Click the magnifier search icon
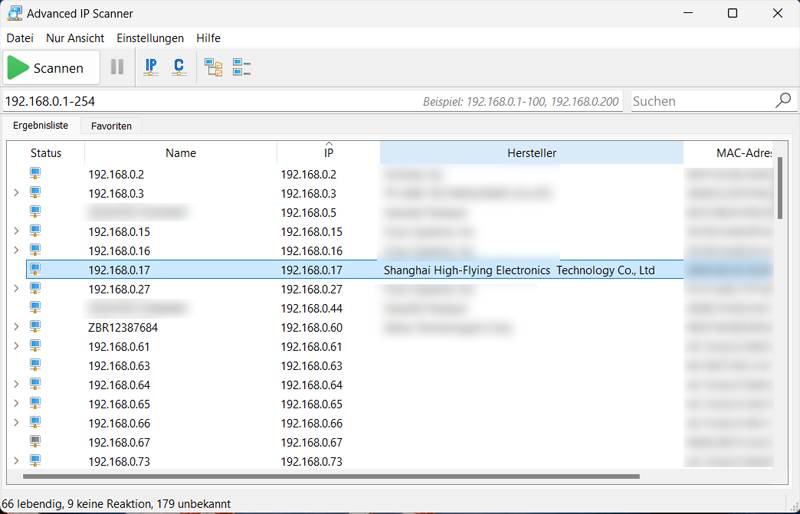This screenshot has height=514, width=800. pyautogui.click(x=784, y=101)
